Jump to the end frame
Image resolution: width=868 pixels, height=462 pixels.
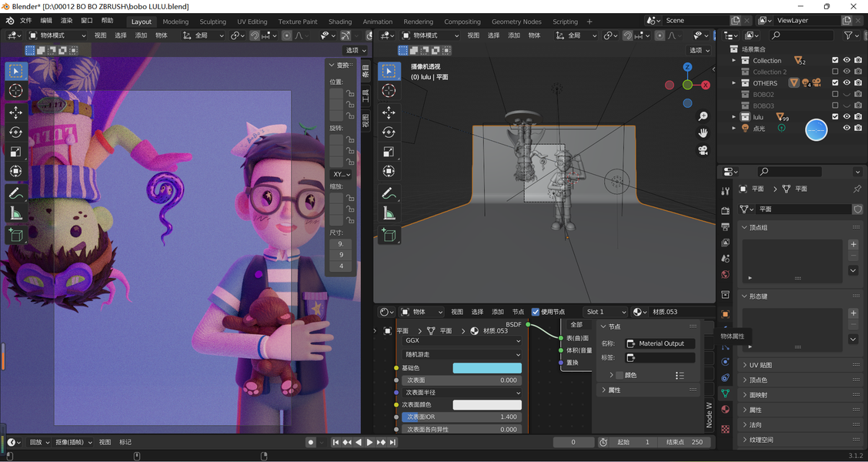[x=392, y=442]
